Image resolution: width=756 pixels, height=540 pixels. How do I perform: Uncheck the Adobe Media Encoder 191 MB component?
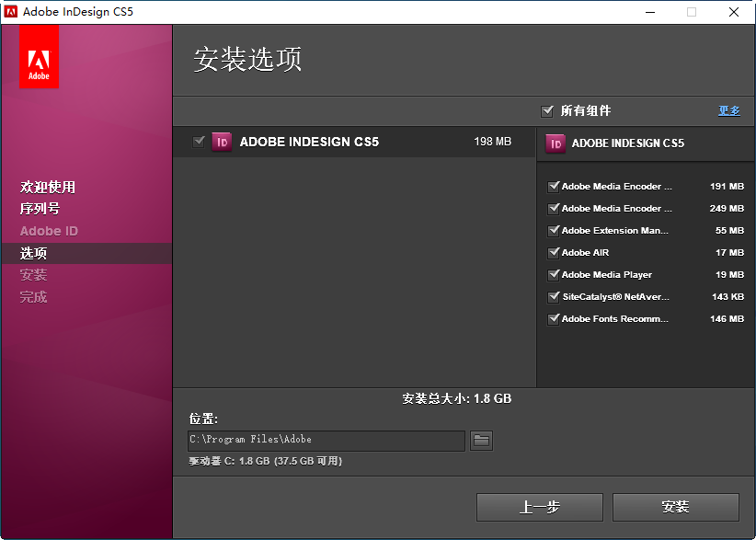[x=554, y=187]
